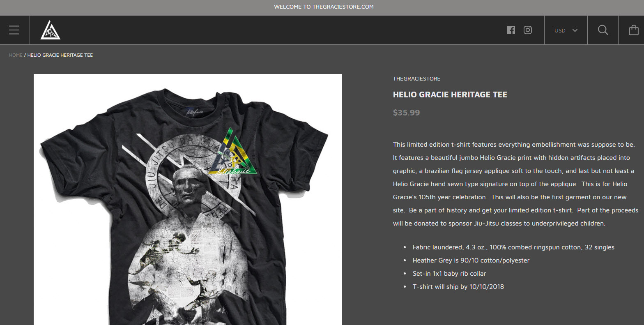The width and height of the screenshot is (644, 325).
Task: Open the shopping bag cart
Action: 634,30
